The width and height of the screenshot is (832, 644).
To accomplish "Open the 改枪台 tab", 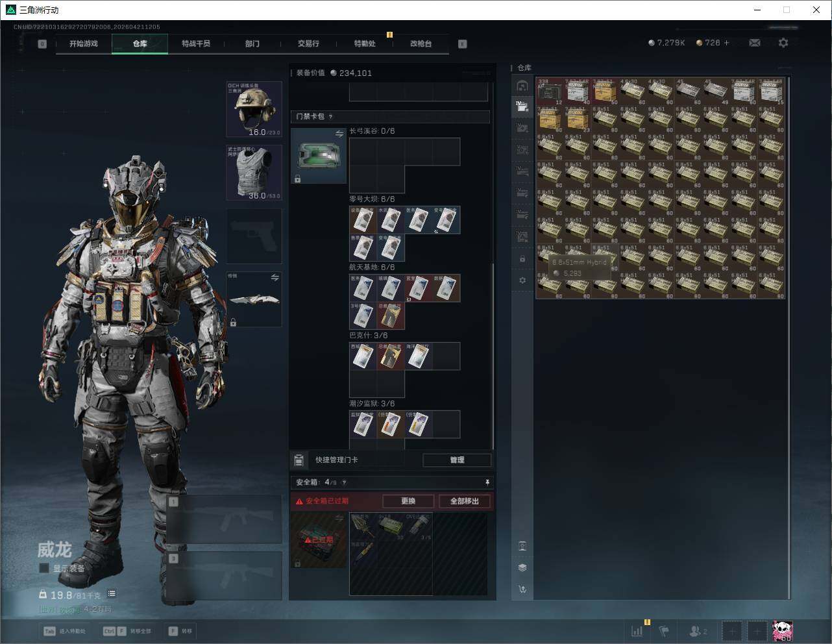I will [x=421, y=43].
